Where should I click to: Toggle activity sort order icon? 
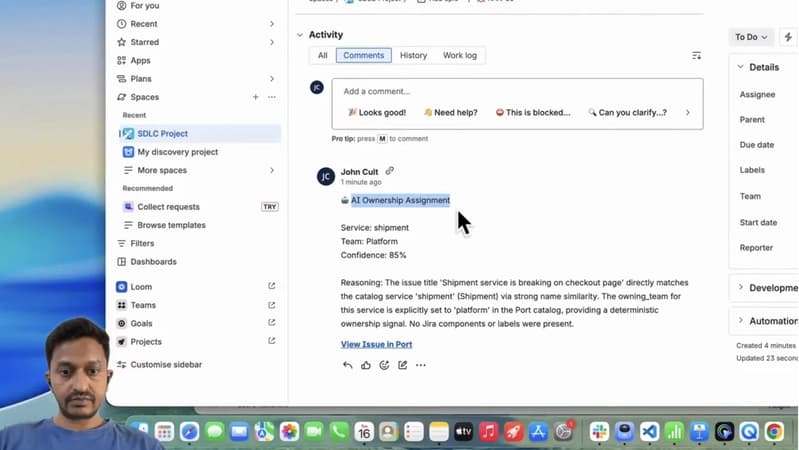[696, 56]
